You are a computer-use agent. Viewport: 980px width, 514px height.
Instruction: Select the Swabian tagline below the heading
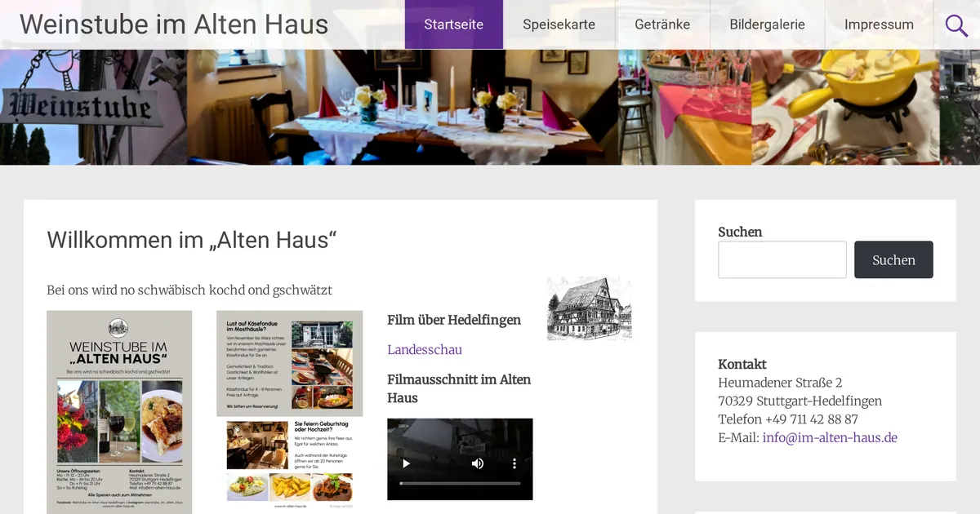(x=189, y=290)
